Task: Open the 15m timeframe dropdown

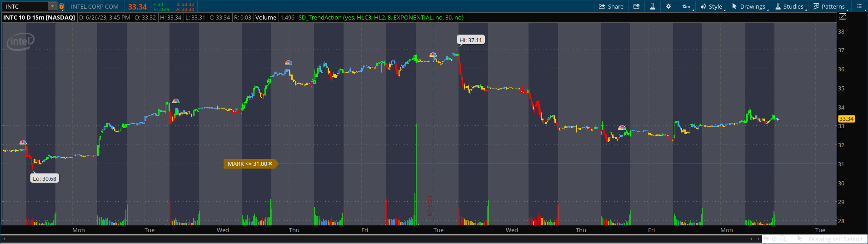Action: coord(687,6)
